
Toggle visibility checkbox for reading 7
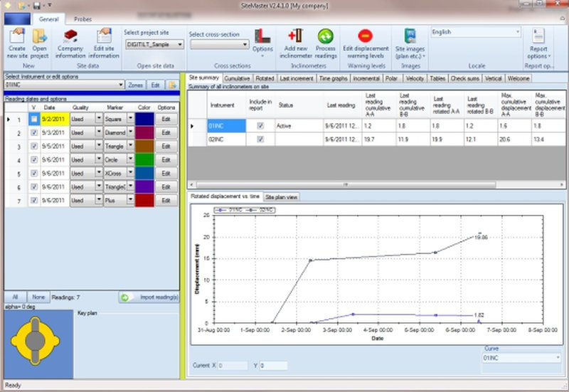click(34, 200)
